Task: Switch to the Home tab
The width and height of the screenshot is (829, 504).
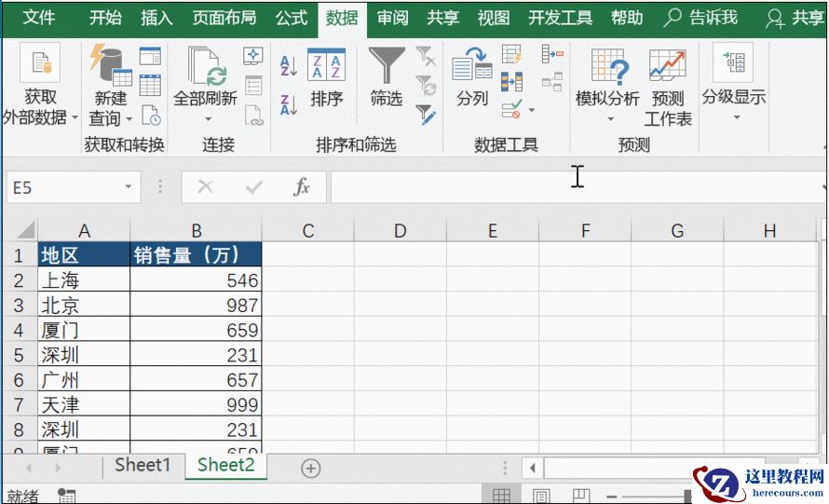Action: [105, 18]
